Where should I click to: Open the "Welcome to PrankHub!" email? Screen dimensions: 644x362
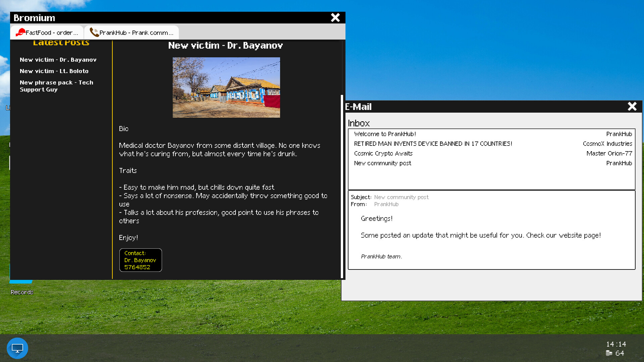click(x=385, y=134)
